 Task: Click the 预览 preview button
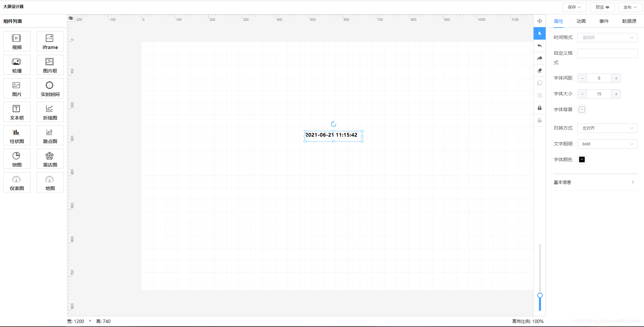click(602, 7)
